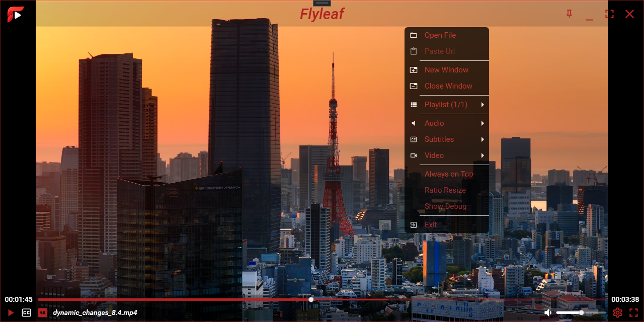Image resolution: width=644 pixels, height=322 pixels.
Task: Expand the Playlist (1/1) submenu
Action: 447,105
